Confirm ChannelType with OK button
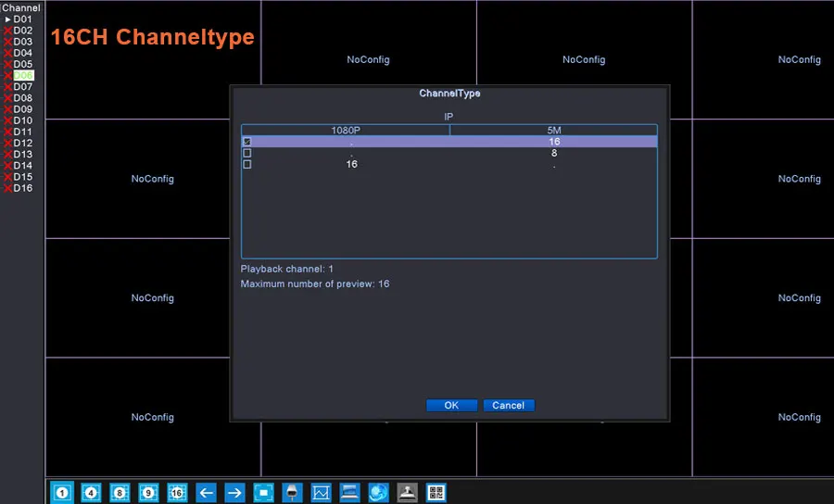The width and height of the screenshot is (834, 504). 451,405
